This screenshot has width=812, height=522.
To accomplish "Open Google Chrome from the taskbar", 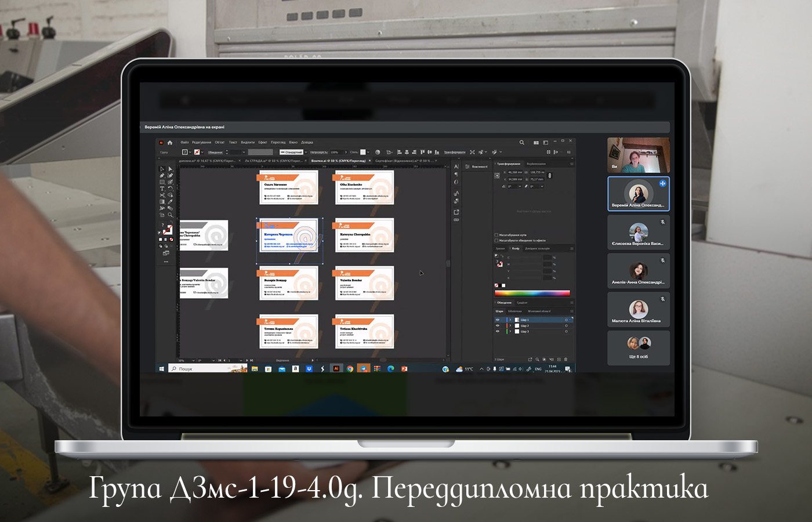I will (350, 369).
